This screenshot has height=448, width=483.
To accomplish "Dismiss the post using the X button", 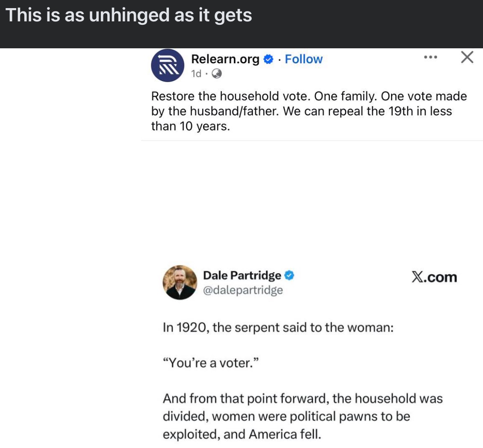I will point(466,57).
